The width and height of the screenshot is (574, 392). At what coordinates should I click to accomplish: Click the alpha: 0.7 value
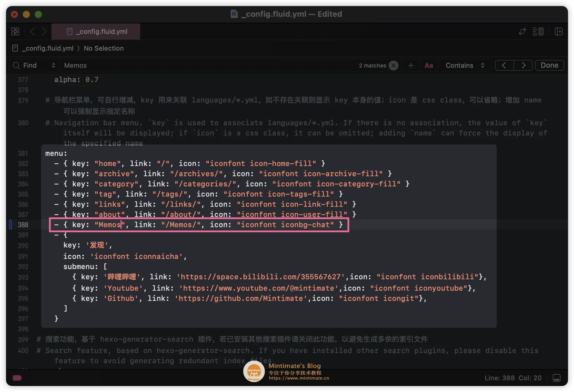92,80
